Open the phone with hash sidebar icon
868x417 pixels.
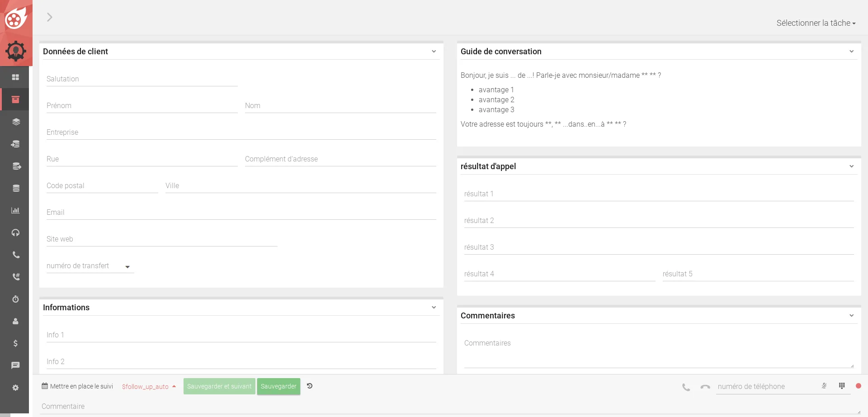[x=16, y=277]
